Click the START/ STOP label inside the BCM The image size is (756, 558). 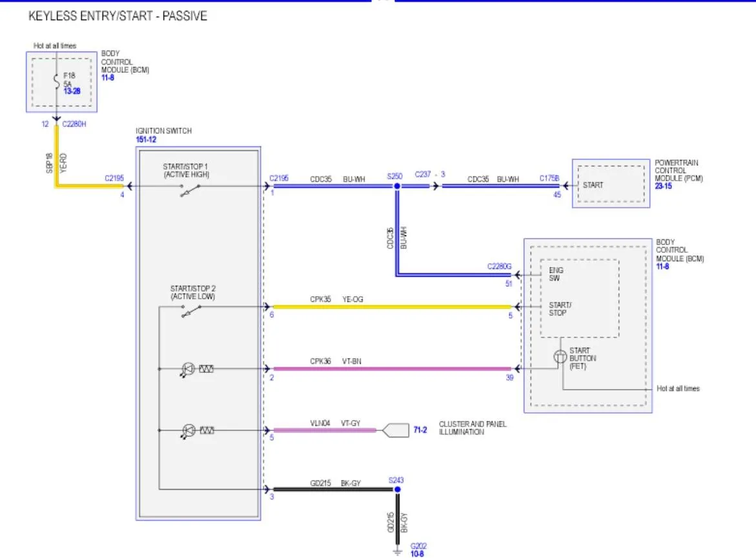click(560, 309)
